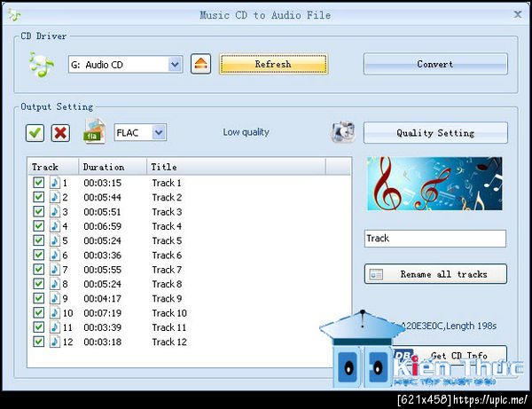Click the music album art thumbnail

(434, 184)
